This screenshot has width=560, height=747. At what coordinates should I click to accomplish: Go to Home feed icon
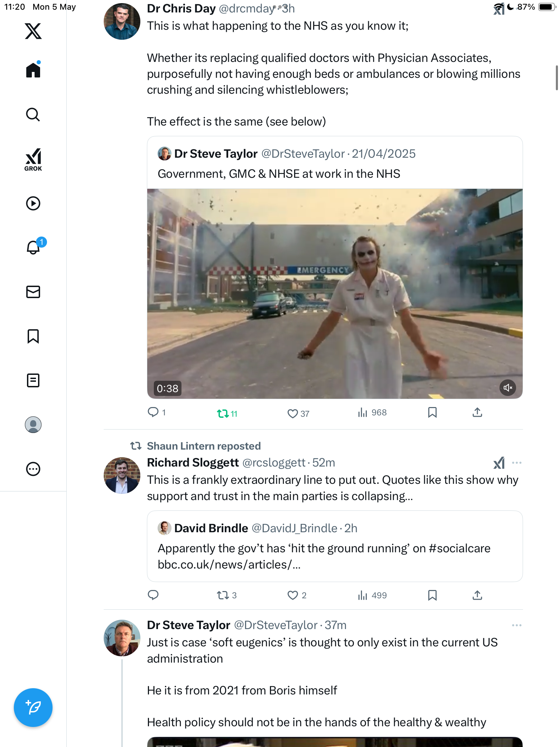pos(33,70)
